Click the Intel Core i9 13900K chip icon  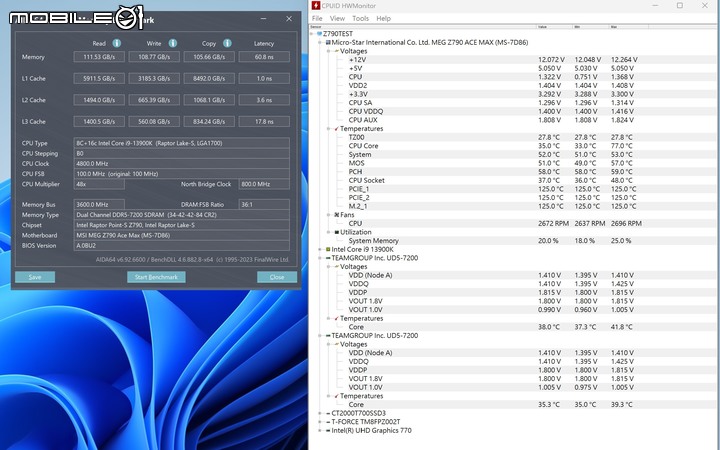click(x=328, y=249)
